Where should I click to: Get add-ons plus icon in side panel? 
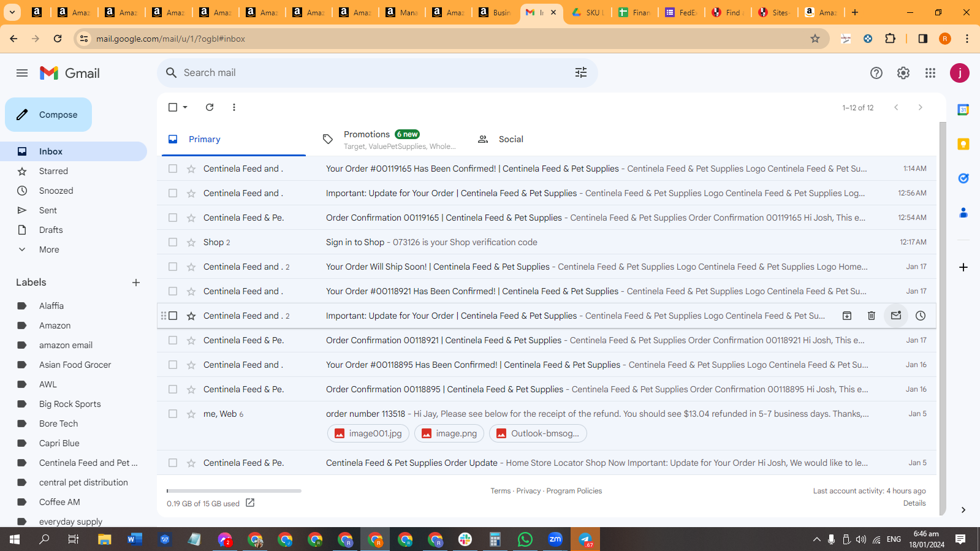click(x=963, y=267)
